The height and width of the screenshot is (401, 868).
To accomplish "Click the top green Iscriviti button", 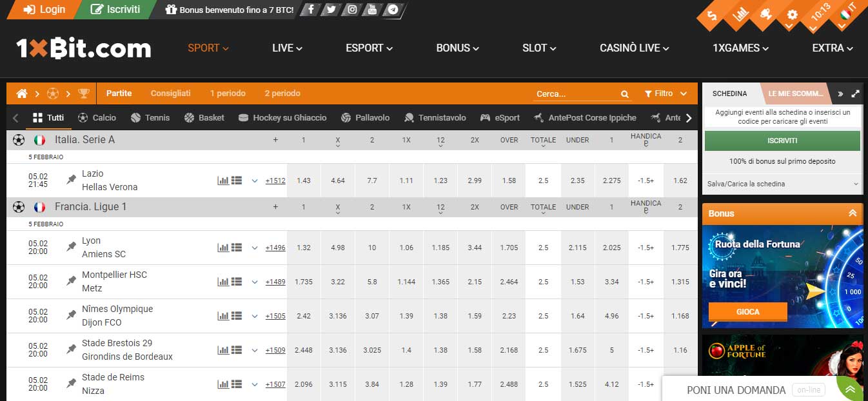I will pyautogui.click(x=115, y=10).
